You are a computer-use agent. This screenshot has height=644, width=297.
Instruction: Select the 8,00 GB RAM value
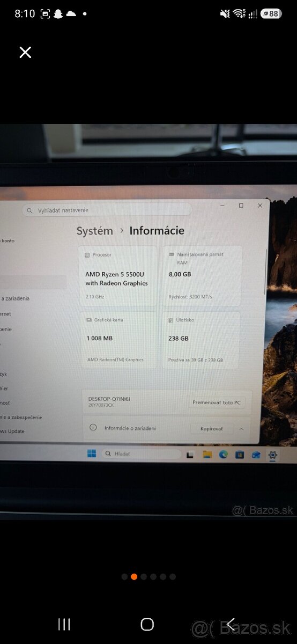point(180,274)
